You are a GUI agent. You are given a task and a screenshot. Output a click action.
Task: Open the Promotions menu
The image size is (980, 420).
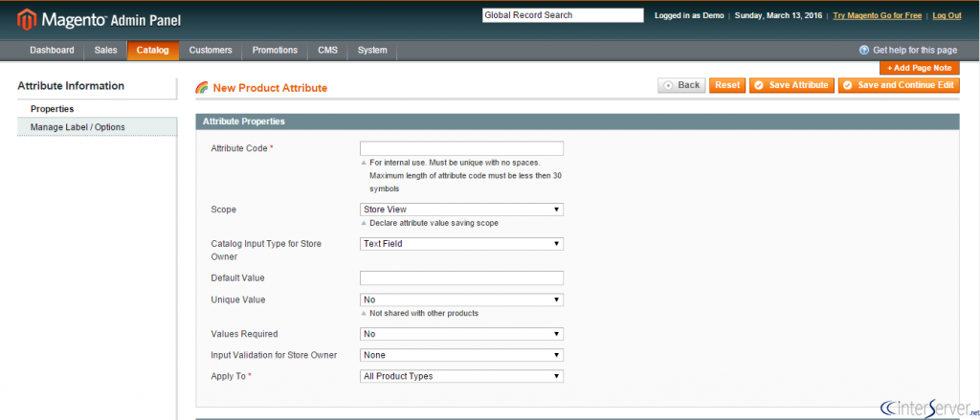pos(275,51)
